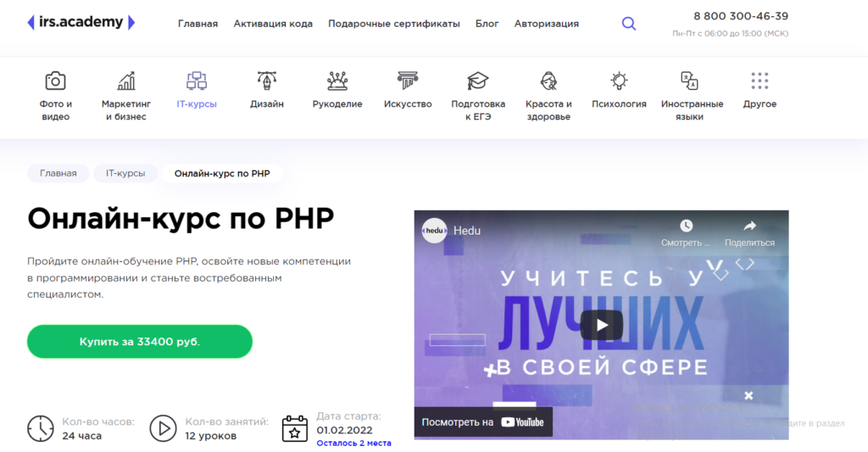The image size is (868, 452).
Task: Click Поделиться share arrow on video
Action: (749, 232)
